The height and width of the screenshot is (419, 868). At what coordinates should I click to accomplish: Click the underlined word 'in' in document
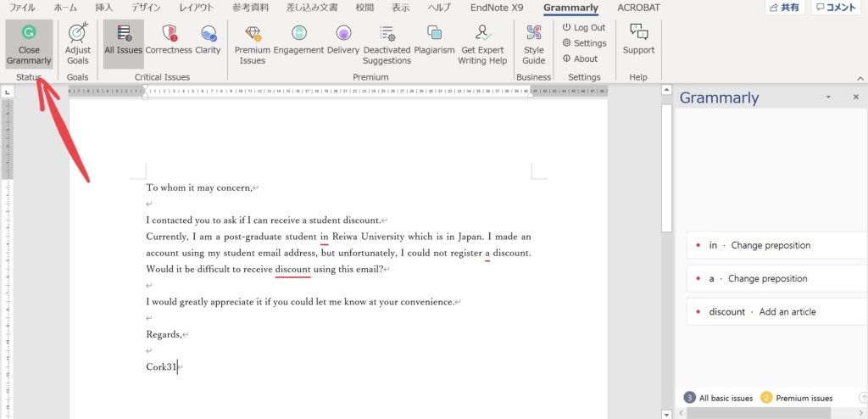point(325,237)
